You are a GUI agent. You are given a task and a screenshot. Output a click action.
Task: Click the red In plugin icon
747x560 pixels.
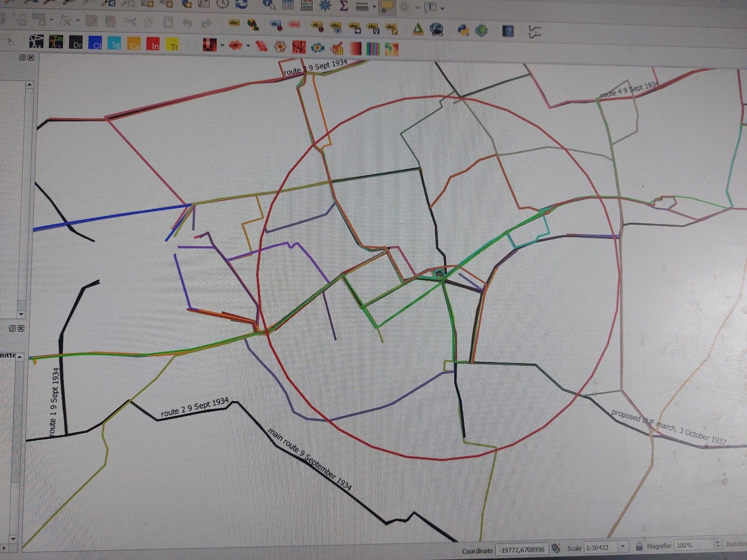click(153, 44)
